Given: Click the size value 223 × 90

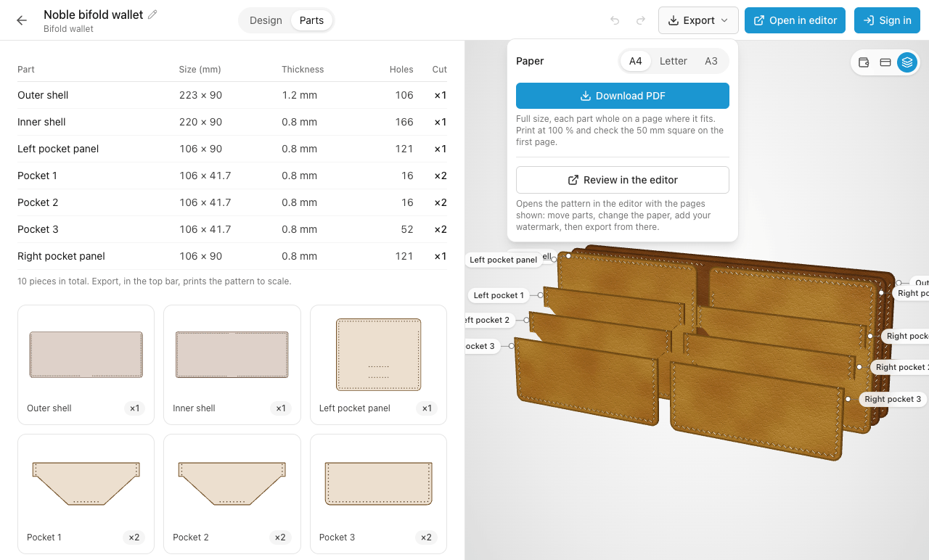Looking at the screenshot, I should (201, 95).
